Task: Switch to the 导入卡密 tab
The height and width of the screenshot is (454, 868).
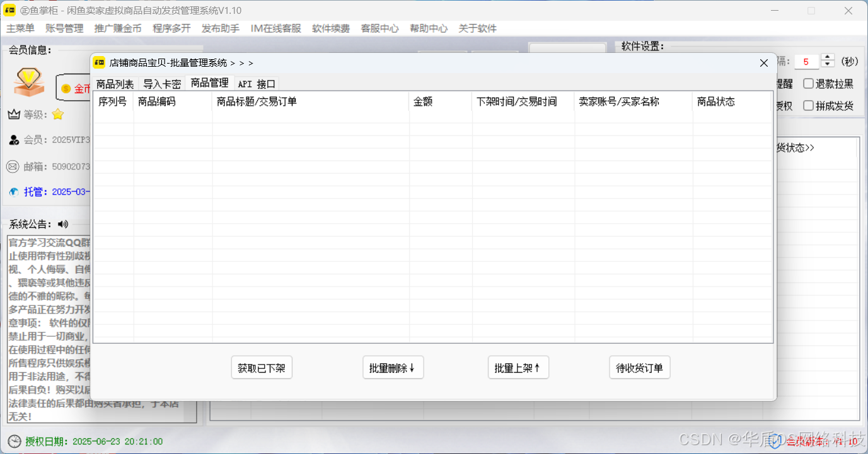Action: (162, 84)
